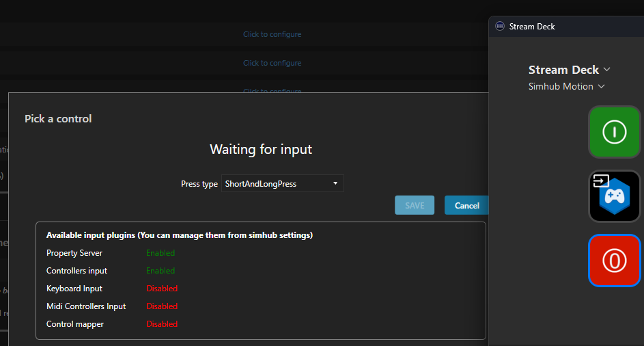
Task: Click the second Click to configure link
Action: tap(272, 63)
